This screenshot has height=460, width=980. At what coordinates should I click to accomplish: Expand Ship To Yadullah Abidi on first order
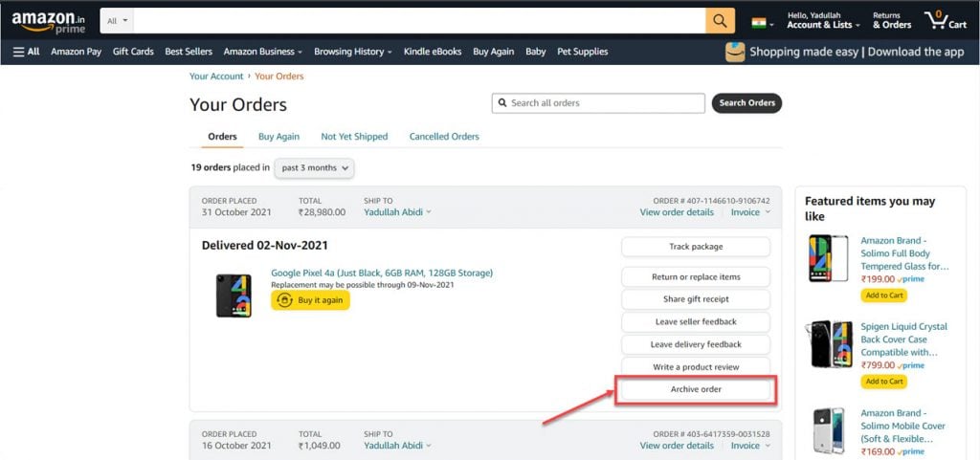[x=397, y=212]
